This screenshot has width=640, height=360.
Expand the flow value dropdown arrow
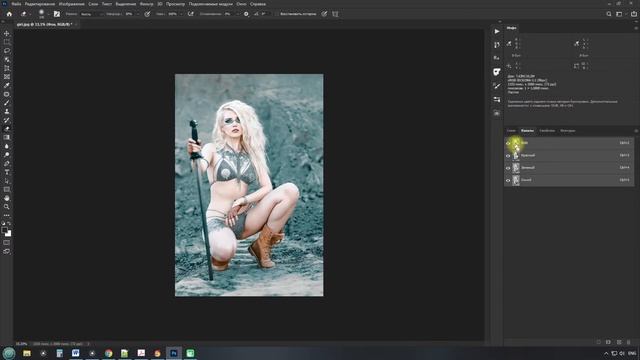(x=181, y=14)
